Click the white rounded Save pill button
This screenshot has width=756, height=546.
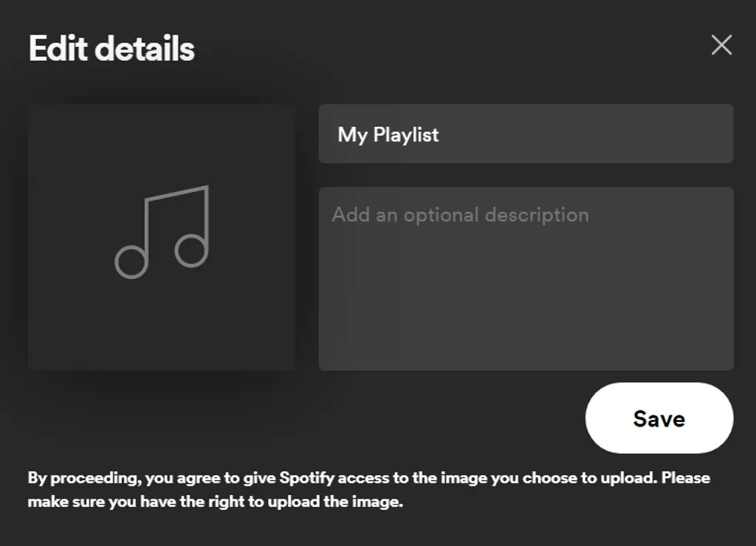[659, 418]
